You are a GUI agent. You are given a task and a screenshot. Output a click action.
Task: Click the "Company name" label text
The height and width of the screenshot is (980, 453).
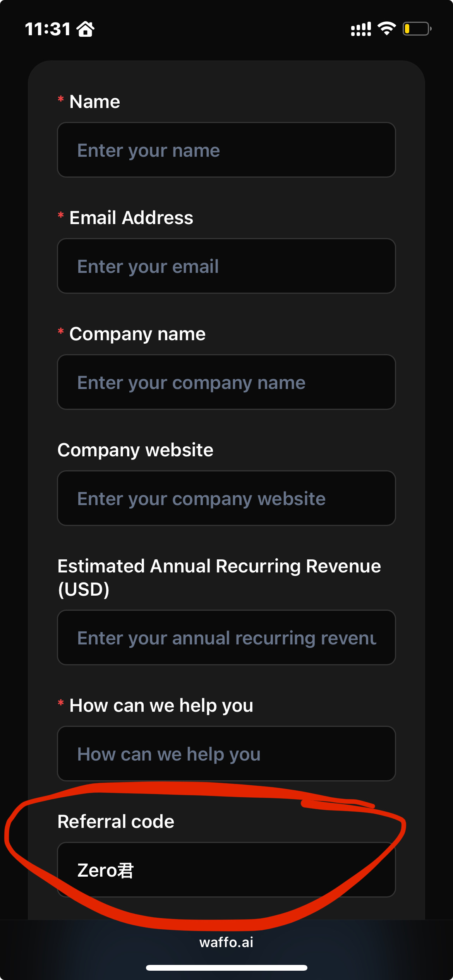click(137, 334)
